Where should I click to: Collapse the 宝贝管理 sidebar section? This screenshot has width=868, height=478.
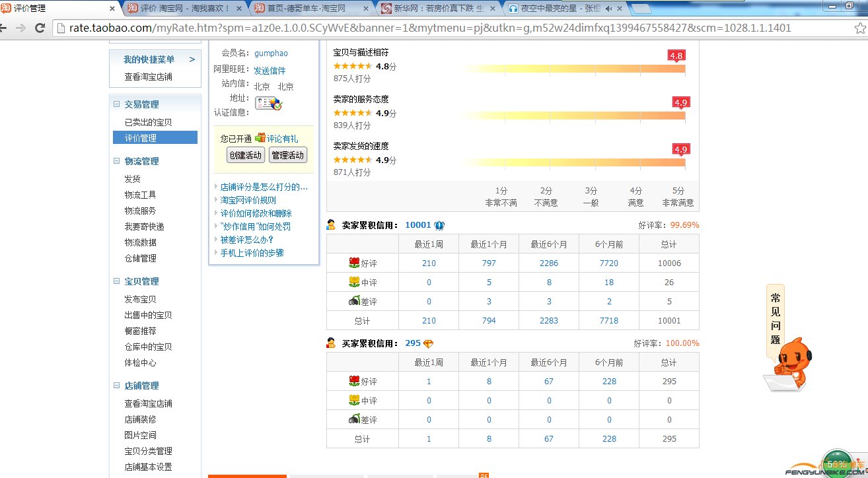(117, 281)
